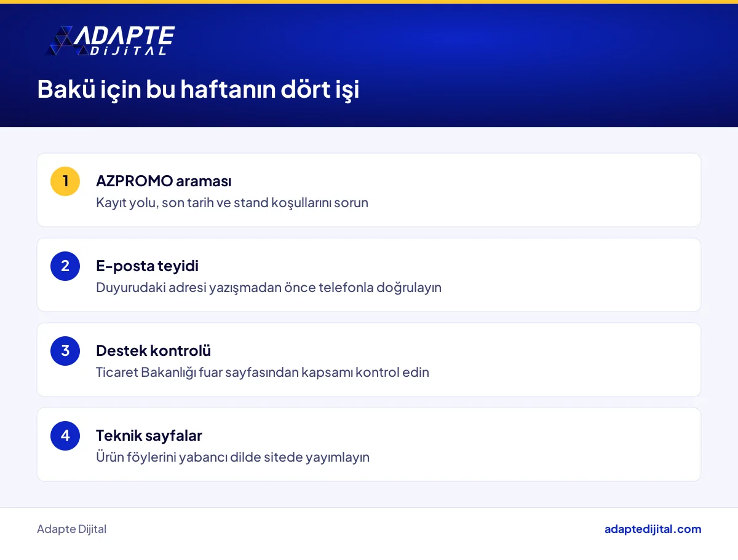Screen dimensions: 738x560
Task: Click 'Ürün föylerini yabancı dilde sitede yayımlayın'
Action: 232,457
